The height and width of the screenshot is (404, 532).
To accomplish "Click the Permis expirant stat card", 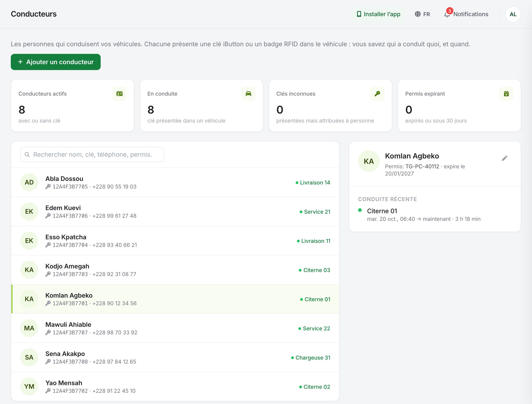I will point(459,105).
